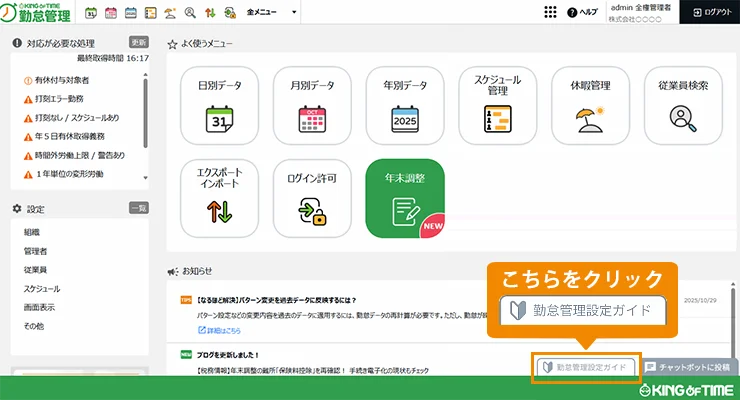This screenshot has width=740, height=400.
Task: Open the 日別データ tile
Action: click(x=219, y=105)
